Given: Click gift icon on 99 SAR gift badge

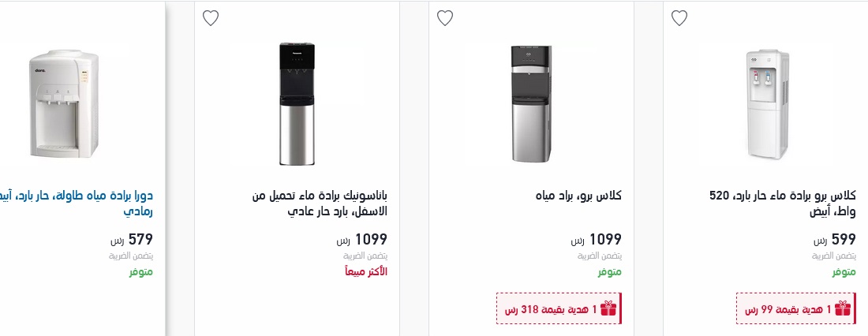Looking at the screenshot, I should [x=842, y=308].
